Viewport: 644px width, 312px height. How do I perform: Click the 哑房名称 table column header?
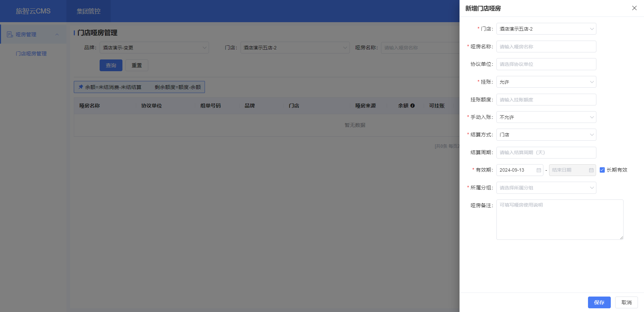pyautogui.click(x=90, y=106)
